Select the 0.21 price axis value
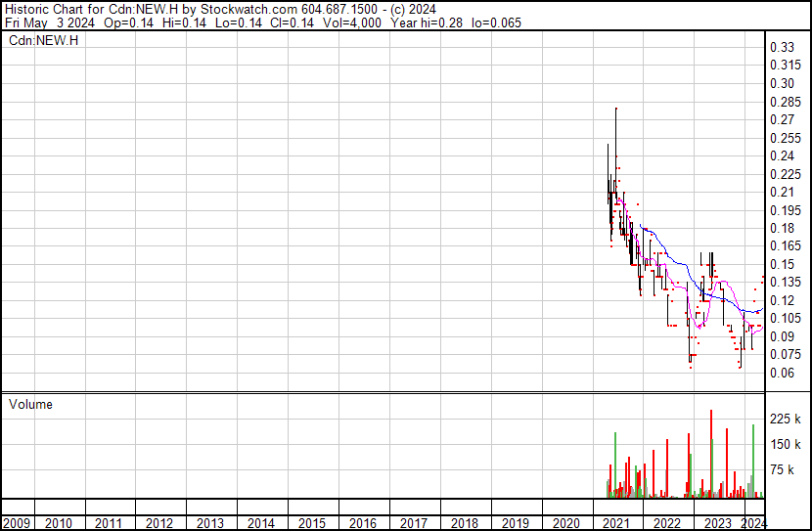Screen dimensions: 812x531 pos(782,192)
